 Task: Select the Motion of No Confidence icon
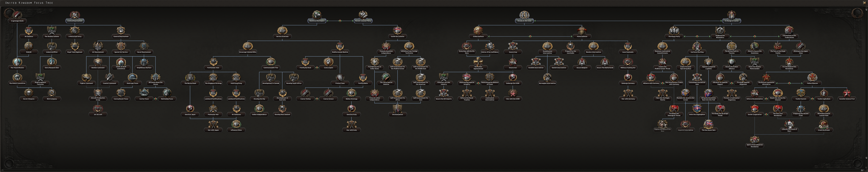[x=490, y=46]
